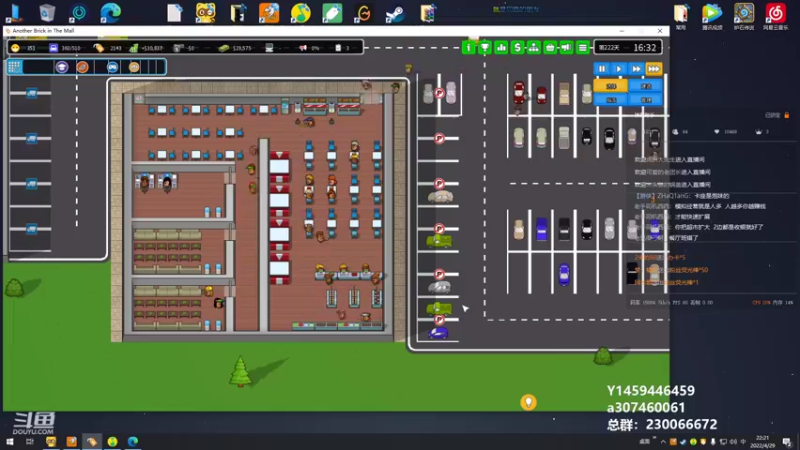The image size is (800, 450).
Task: Click the green profit chart icon
Action: 134,48
